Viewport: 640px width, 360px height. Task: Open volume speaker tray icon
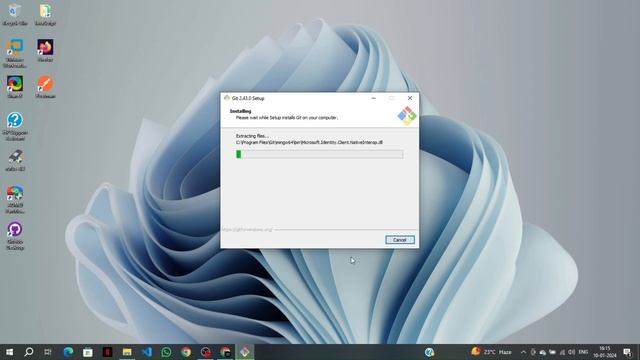[571, 352]
